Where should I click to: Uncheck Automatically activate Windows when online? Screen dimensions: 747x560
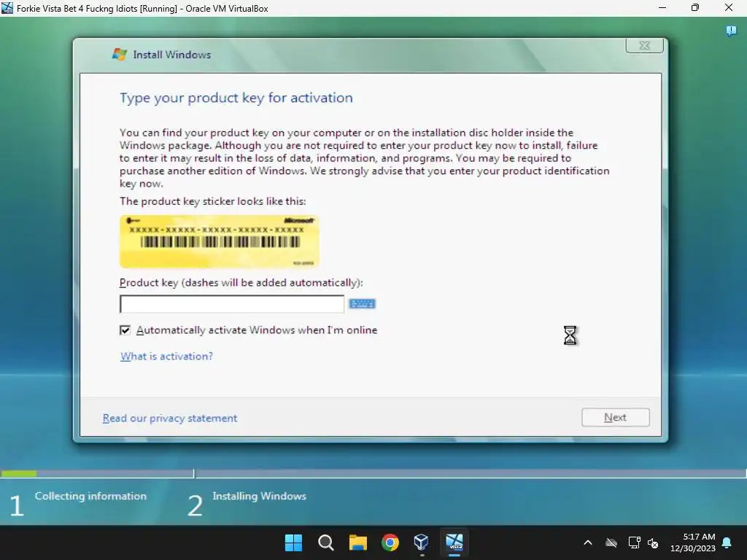tap(125, 330)
